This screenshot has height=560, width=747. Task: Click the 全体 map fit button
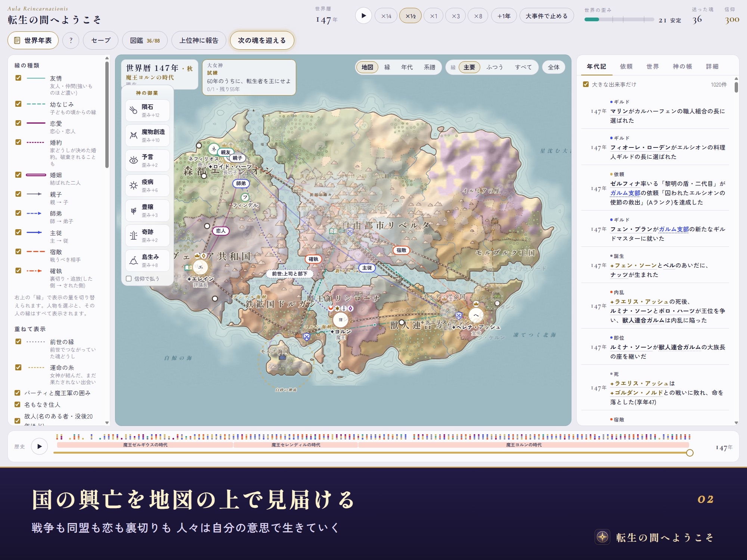[554, 67]
